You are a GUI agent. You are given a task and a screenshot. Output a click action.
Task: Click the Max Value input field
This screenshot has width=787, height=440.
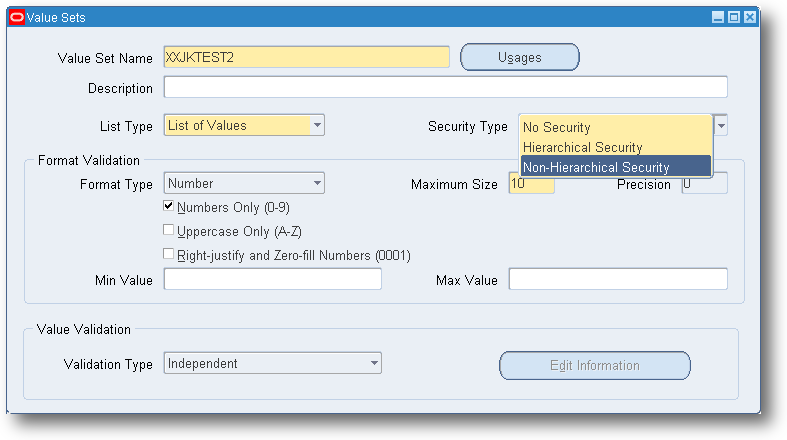618,279
